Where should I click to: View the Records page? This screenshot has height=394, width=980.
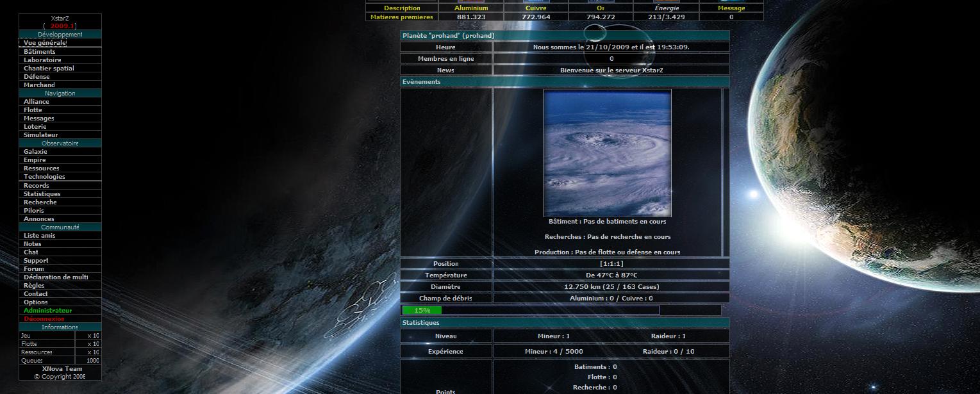click(x=37, y=186)
